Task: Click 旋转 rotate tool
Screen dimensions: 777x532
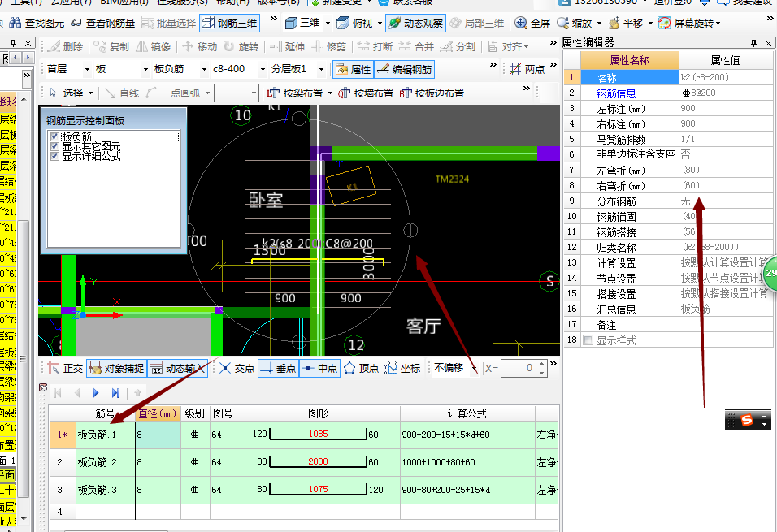Action: 241,46
